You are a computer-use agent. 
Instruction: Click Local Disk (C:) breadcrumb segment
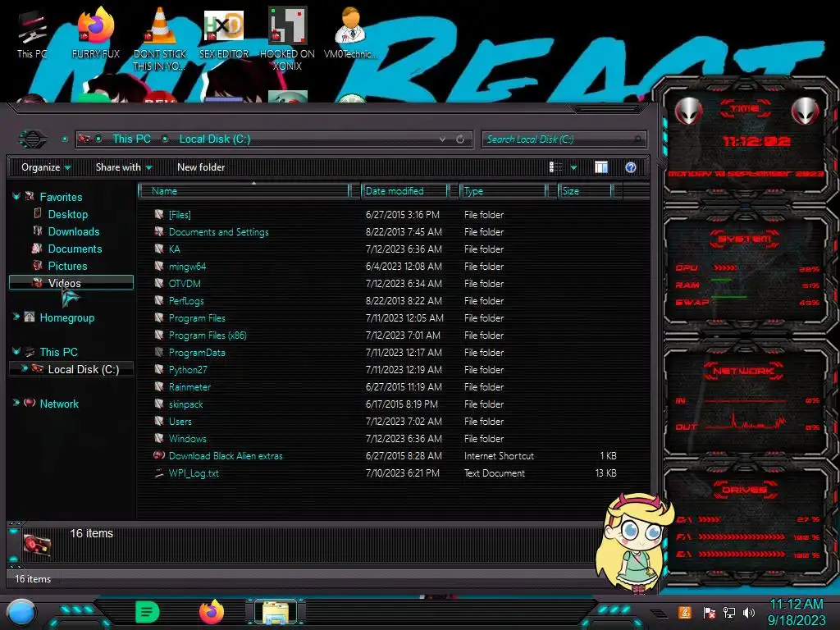coord(214,139)
